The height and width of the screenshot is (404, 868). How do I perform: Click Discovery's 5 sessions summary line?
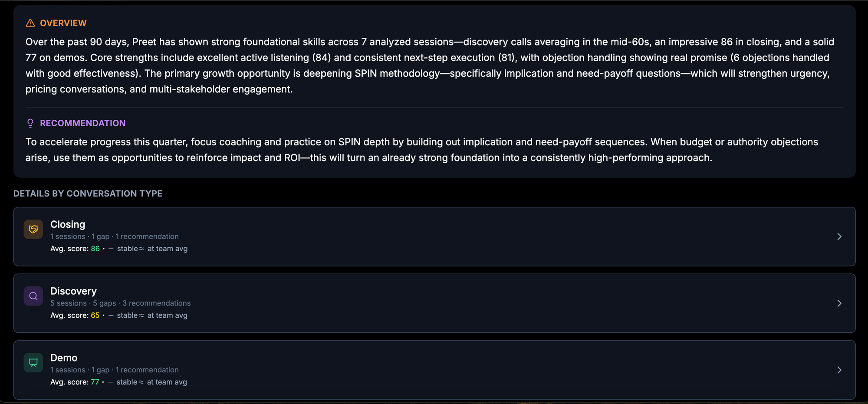pos(120,303)
